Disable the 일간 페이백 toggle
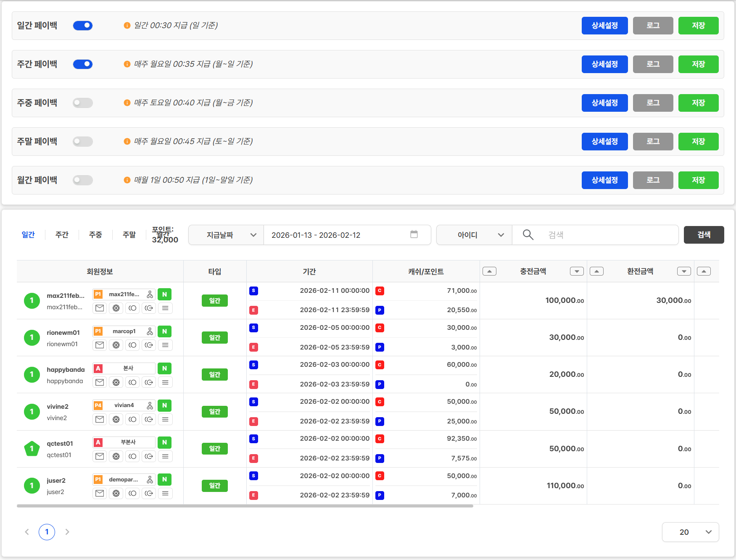Screen dimensions: 736x560 pos(83,26)
